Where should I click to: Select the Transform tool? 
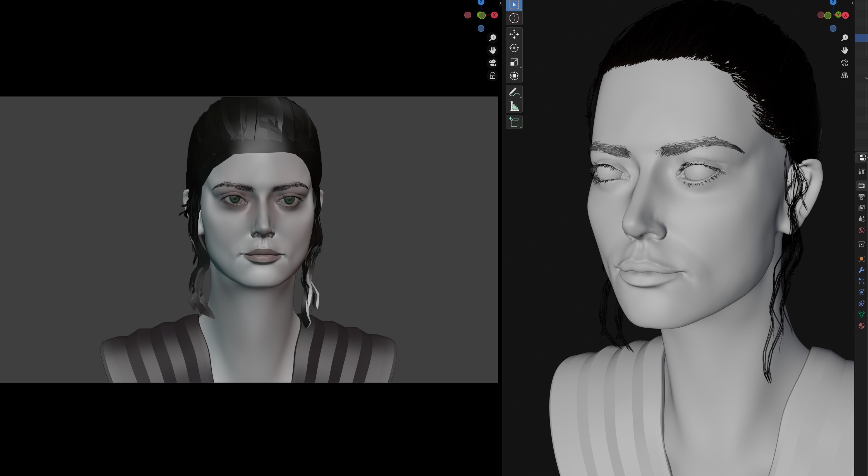click(x=514, y=76)
